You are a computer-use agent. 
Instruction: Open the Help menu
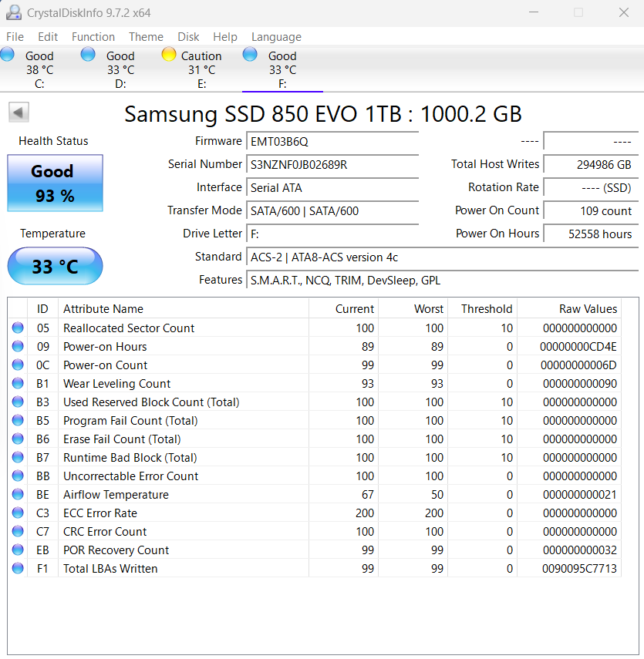point(225,37)
